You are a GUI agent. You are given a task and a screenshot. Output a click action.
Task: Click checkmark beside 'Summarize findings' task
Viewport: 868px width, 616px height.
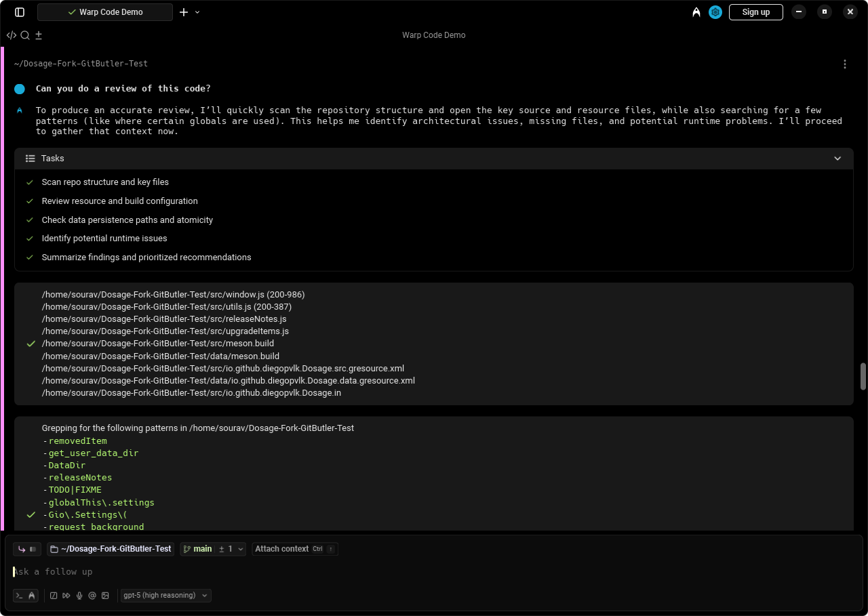(x=30, y=258)
